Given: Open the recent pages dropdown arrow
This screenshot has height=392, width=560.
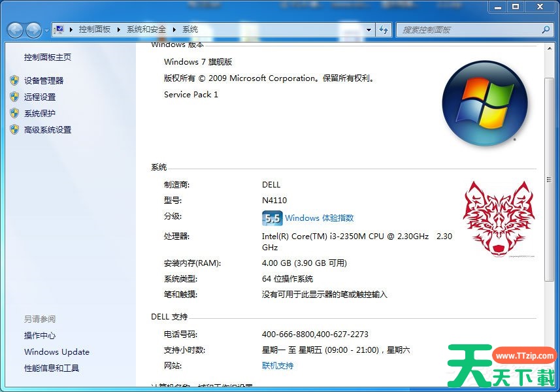Looking at the screenshot, I should [x=46, y=31].
